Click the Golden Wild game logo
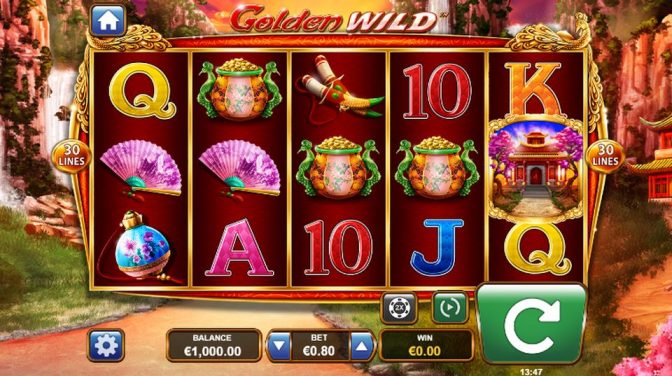 tap(333, 19)
